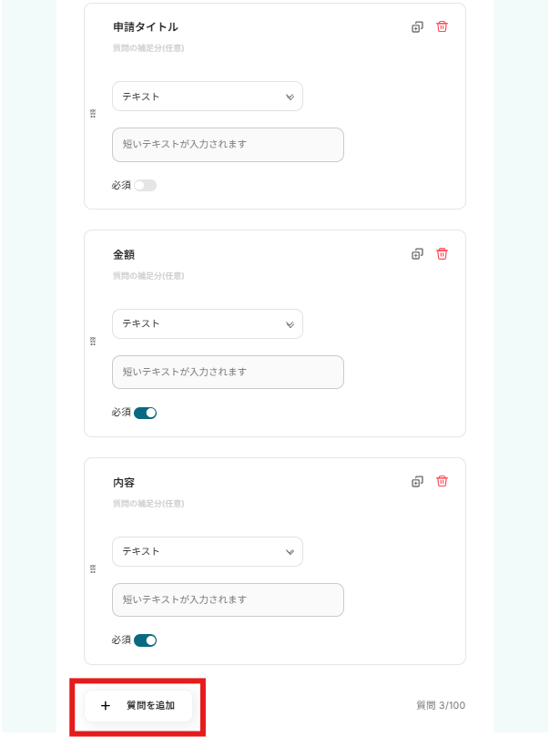This screenshot has height=737, width=560.
Task: Enable 必須 toggle for 申請タイトル
Action: click(145, 186)
